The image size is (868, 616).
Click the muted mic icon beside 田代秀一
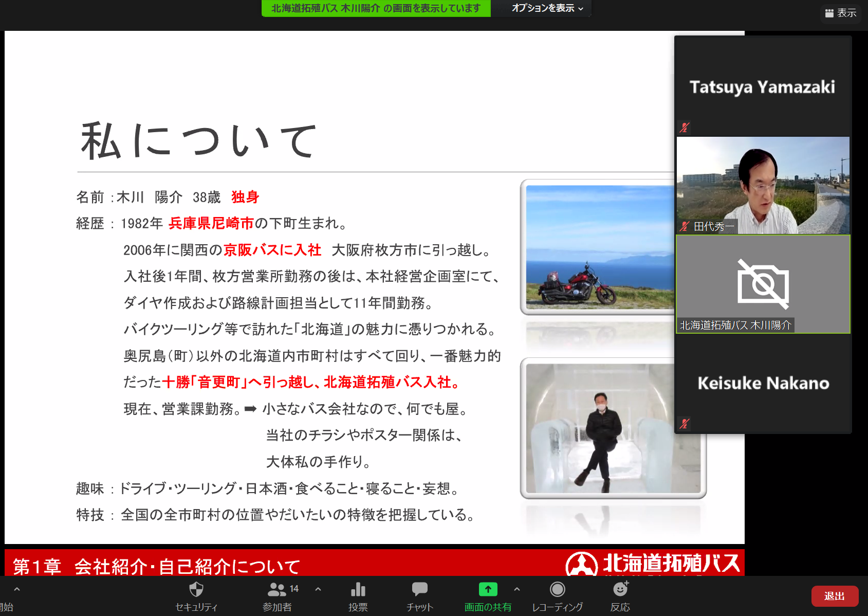(684, 226)
